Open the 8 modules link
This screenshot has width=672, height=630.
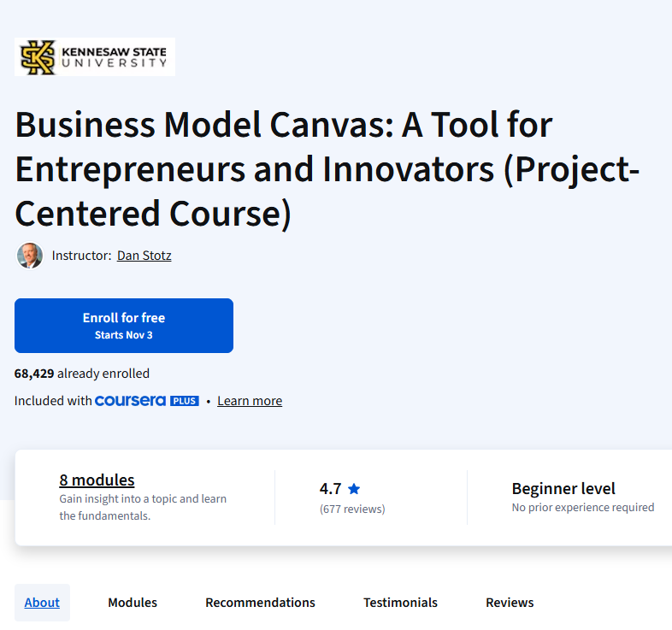click(x=97, y=480)
